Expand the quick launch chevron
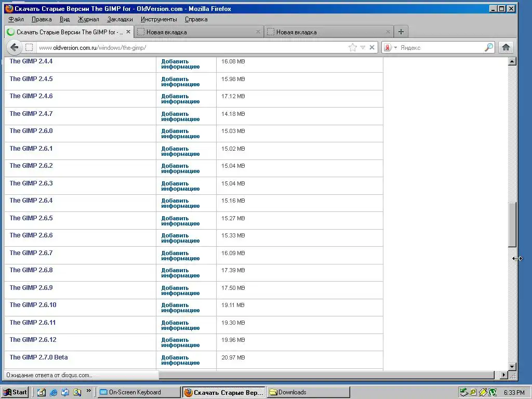This screenshot has height=399, width=532. (89, 391)
